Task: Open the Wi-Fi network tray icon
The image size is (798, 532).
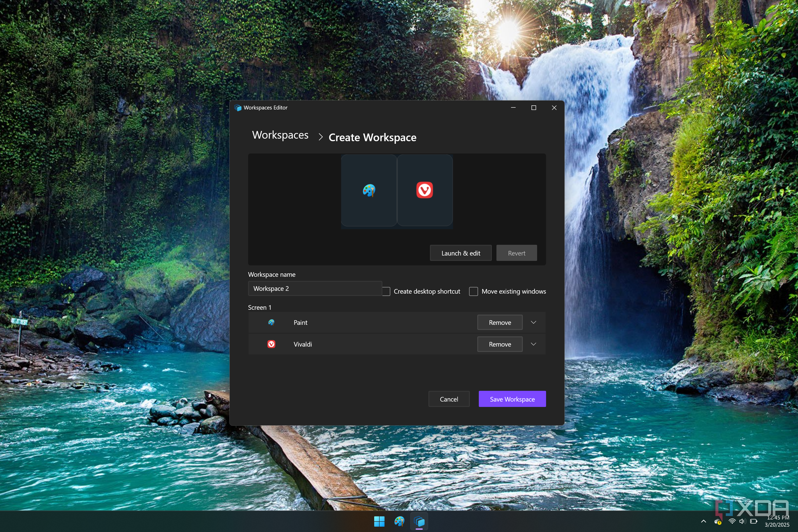Action: point(732,521)
